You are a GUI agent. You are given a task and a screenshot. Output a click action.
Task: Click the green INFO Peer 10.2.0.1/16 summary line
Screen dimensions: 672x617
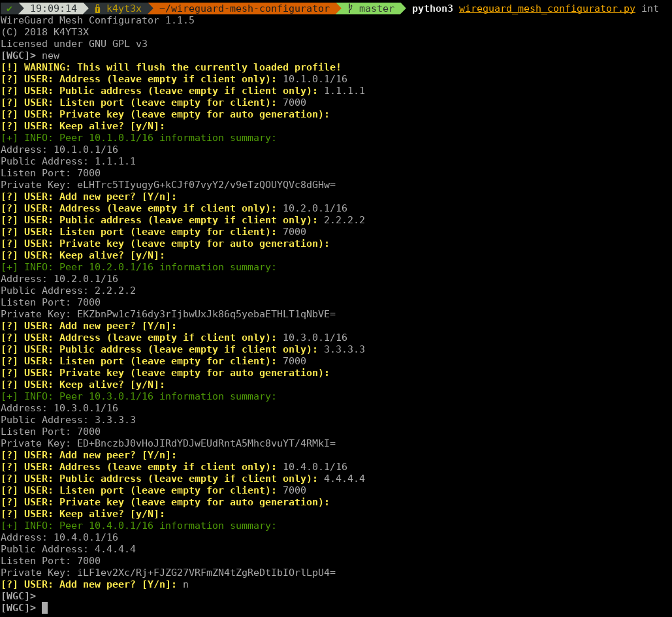tap(138, 267)
